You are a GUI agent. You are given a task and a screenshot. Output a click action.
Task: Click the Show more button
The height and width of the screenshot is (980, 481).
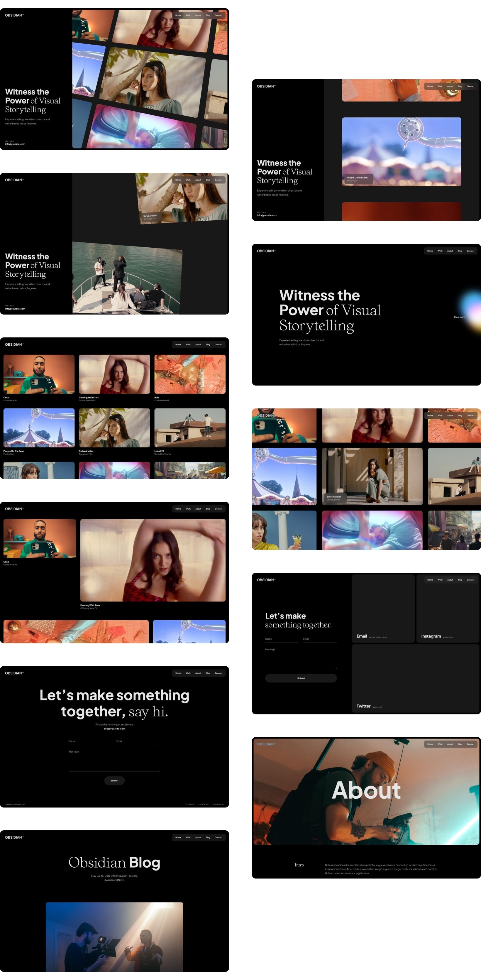point(459,317)
